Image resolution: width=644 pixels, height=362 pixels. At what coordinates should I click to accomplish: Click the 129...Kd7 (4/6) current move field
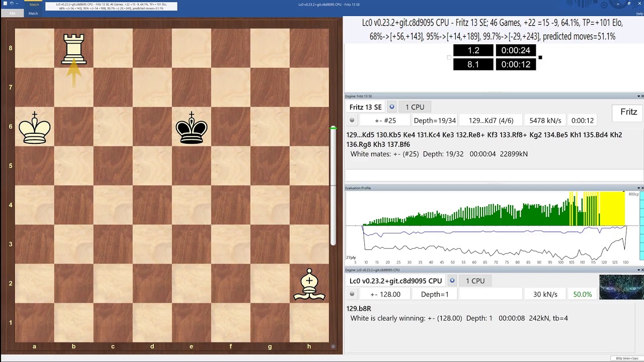[491, 121]
